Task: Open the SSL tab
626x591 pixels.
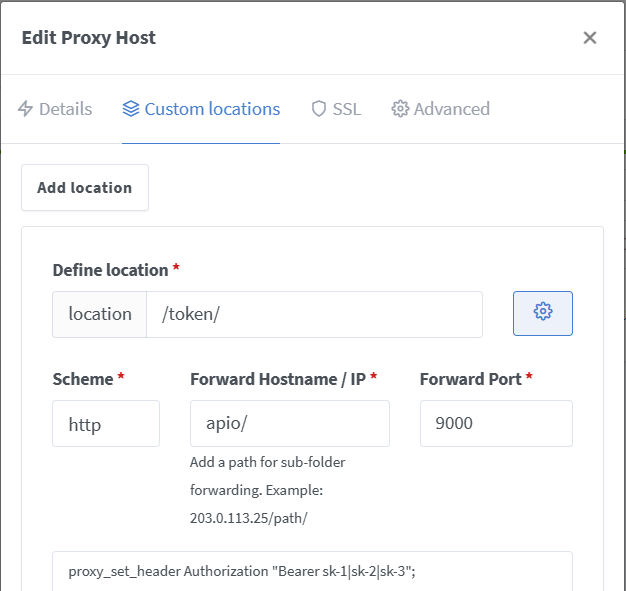Action: coord(346,109)
